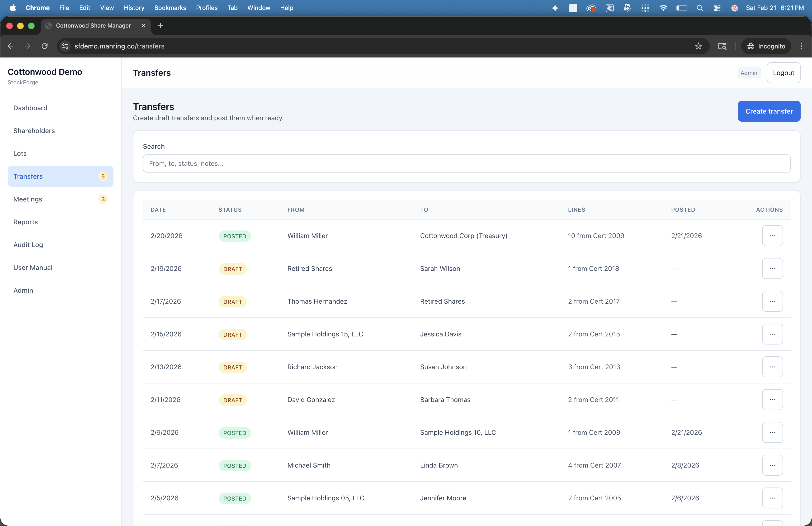The image size is (812, 526).
Task: Go to the Shareholders section
Action: (34, 131)
